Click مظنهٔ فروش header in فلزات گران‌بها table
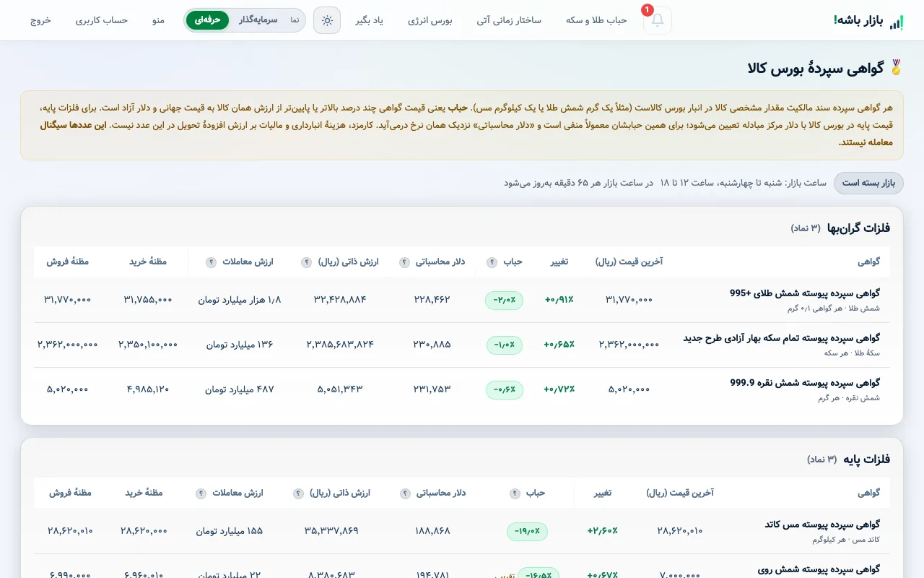The height and width of the screenshot is (578, 924). (x=67, y=262)
